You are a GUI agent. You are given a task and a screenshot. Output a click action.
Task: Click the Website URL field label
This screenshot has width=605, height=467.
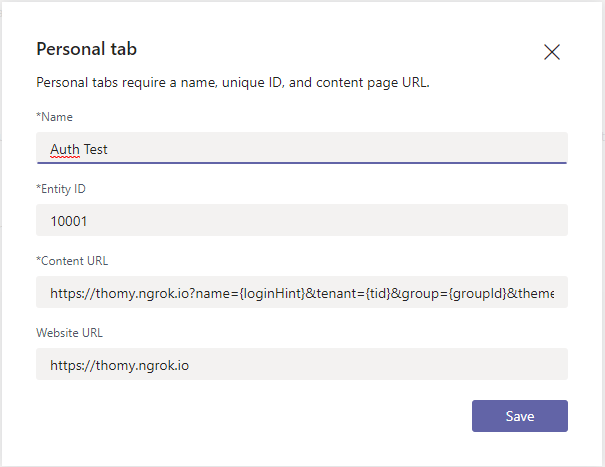click(69, 333)
